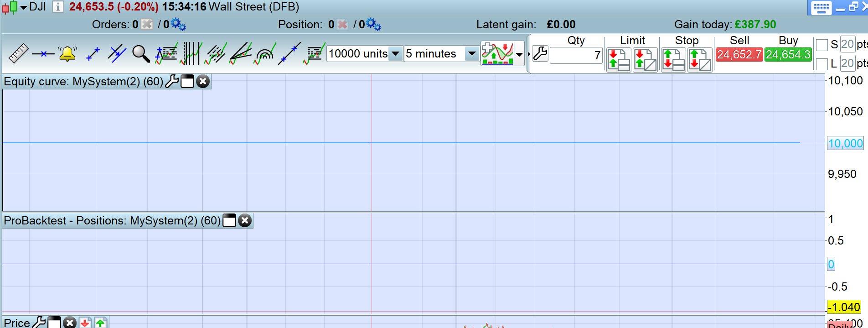Open the yellow alert bell tool
Viewport: 868px width, 328px height.
pos(67,54)
